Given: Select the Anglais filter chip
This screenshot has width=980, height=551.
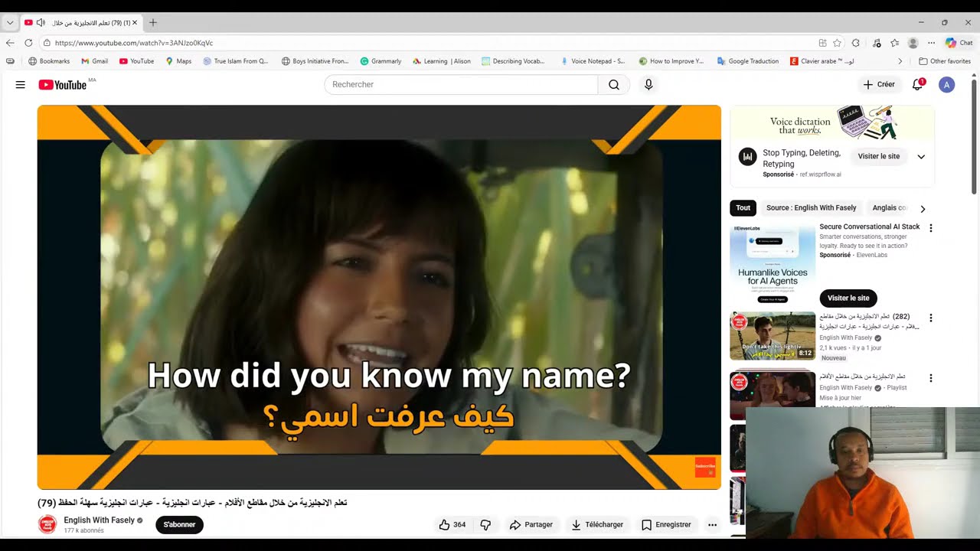Looking at the screenshot, I should 889,208.
